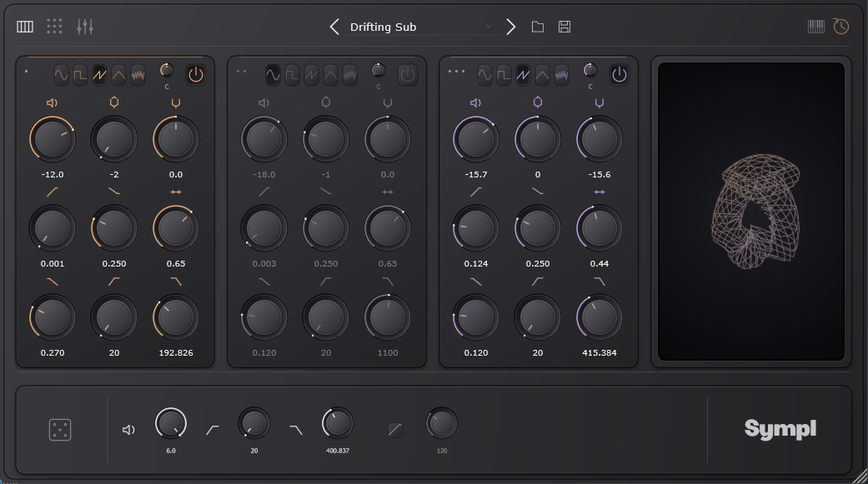868x484 pixels.
Task: Select noise wave in oscillator two
Action: point(350,75)
